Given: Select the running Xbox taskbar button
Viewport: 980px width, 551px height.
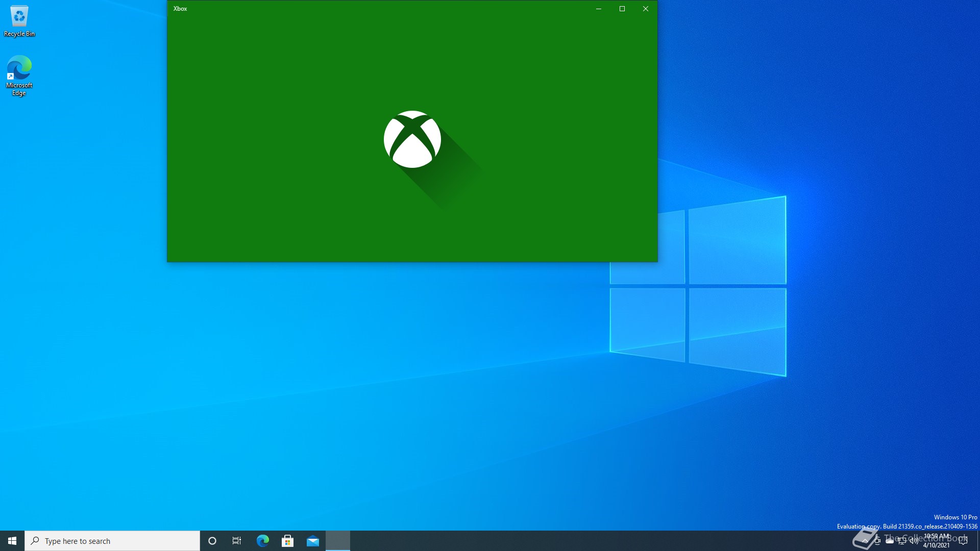Looking at the screenshot, I should 338,541.
